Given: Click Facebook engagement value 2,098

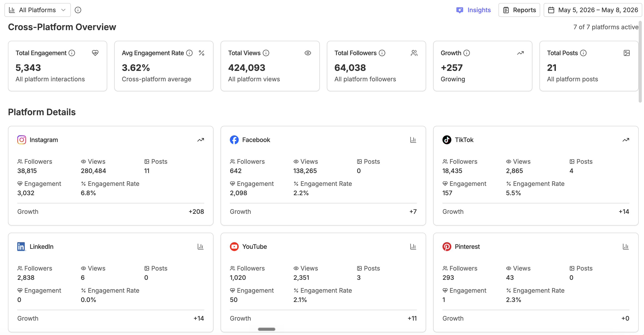Looking at the screenshot, I should pyautogui.click(x=239, y=193).
